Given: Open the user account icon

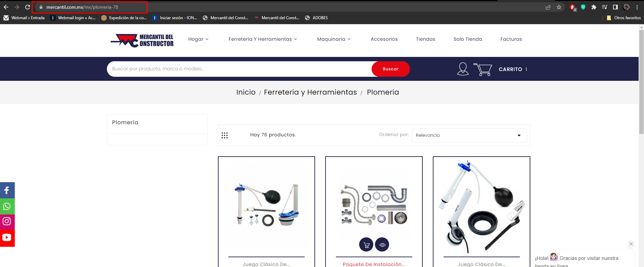Looking at the screenshot, I should 463,69.
